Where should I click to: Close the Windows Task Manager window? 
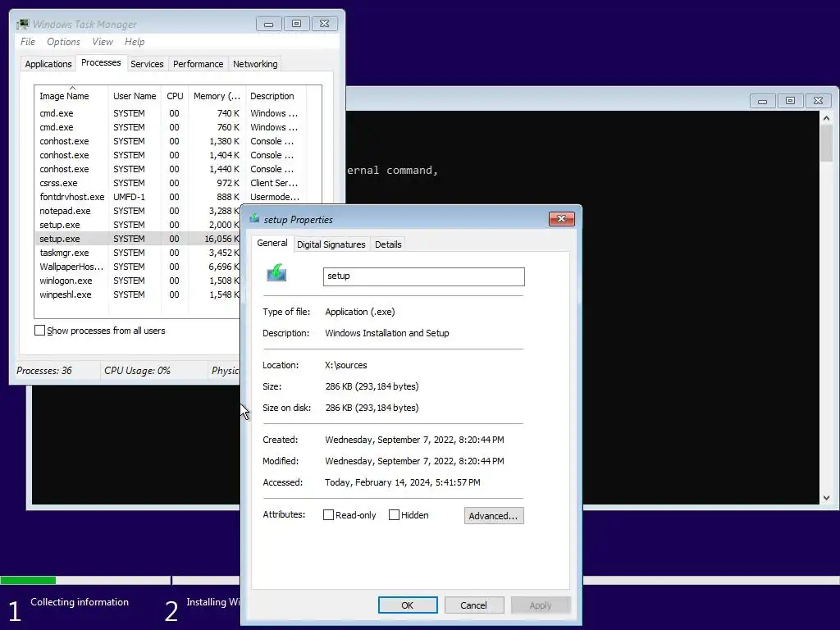(x=325, y=24)
